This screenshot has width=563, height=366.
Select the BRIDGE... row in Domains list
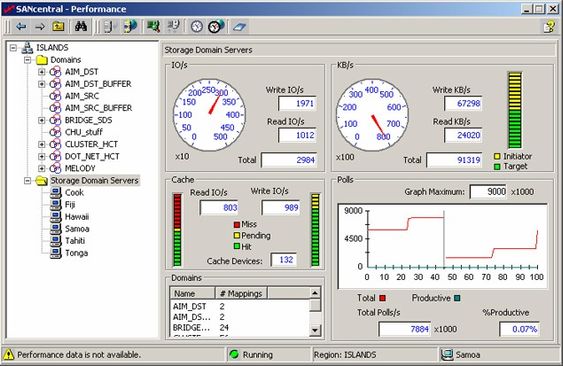point(239,328)
